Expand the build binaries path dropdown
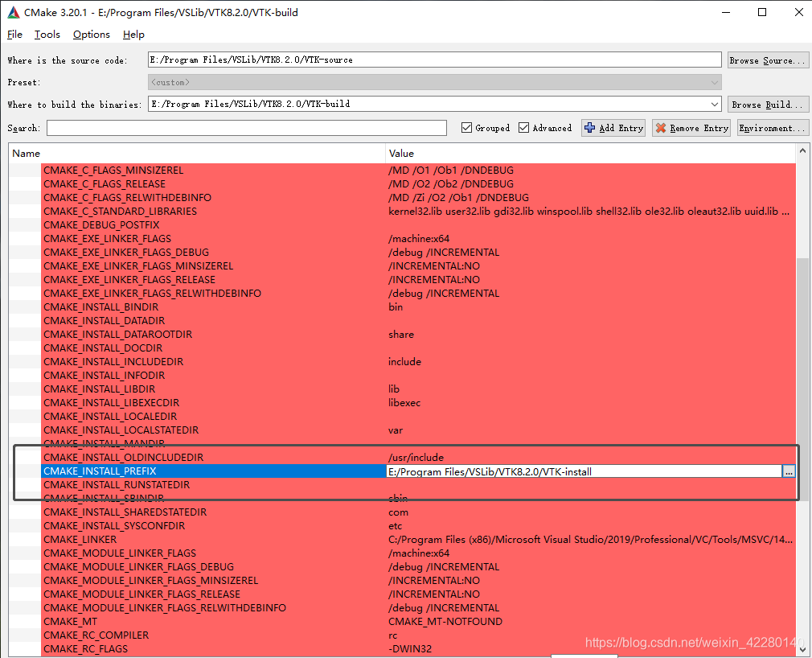The height and width of the screenshot is (658, 812). [715, 104]
